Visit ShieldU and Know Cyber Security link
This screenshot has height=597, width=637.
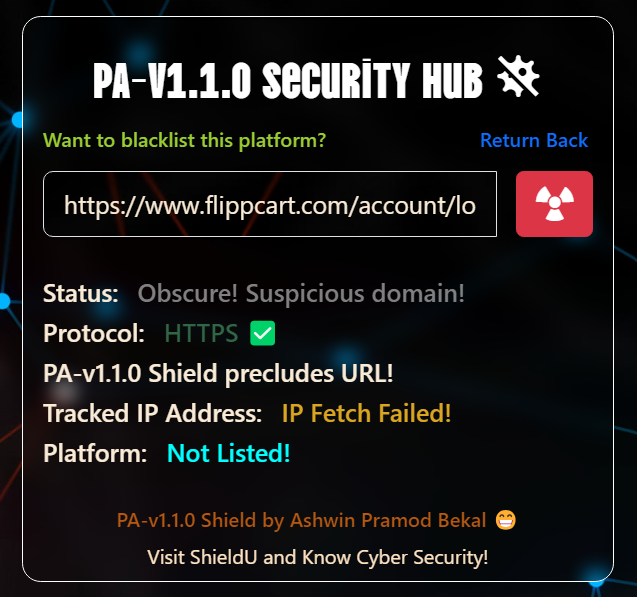click(x=317, y=557)
